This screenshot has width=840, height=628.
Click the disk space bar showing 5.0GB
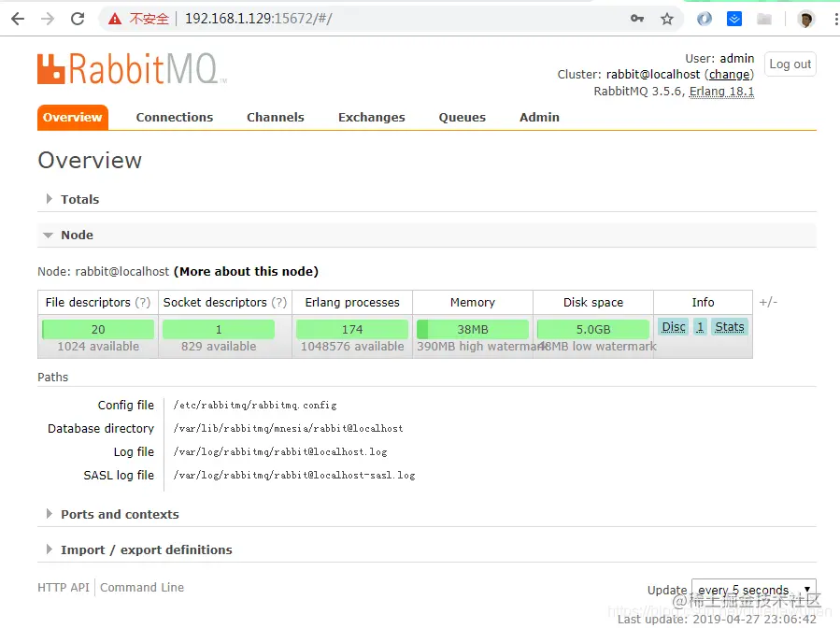pos(593,329)
